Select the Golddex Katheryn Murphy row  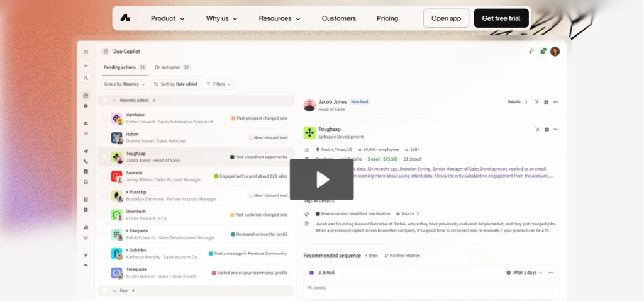tap(196, 253)
